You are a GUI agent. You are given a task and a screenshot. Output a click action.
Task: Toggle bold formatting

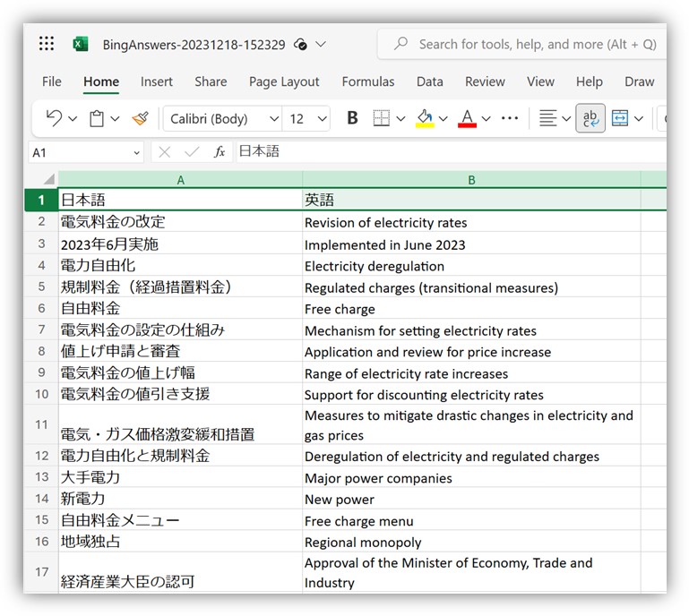pyautogui.click(x=352, y=118)
